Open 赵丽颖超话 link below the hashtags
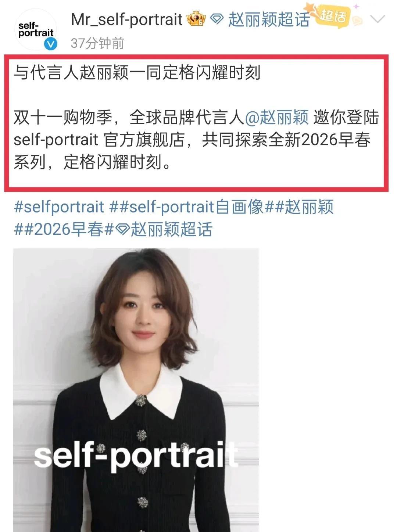This screenshot has width=397, height=532. coord(171,229)
